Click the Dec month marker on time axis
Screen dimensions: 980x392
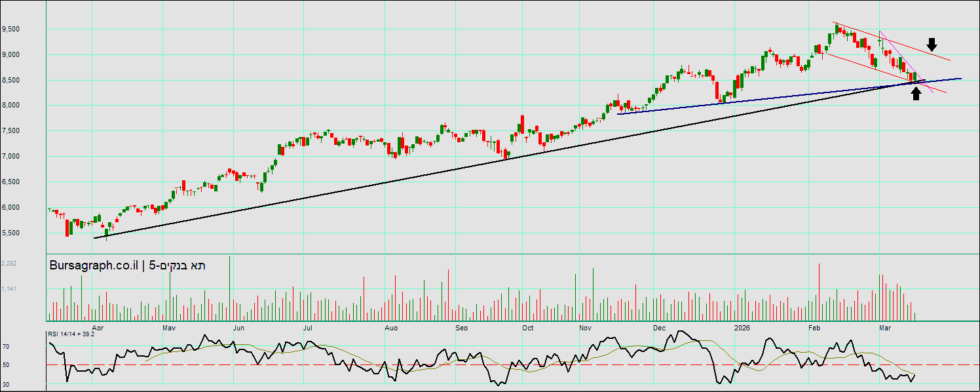[658, 327]
